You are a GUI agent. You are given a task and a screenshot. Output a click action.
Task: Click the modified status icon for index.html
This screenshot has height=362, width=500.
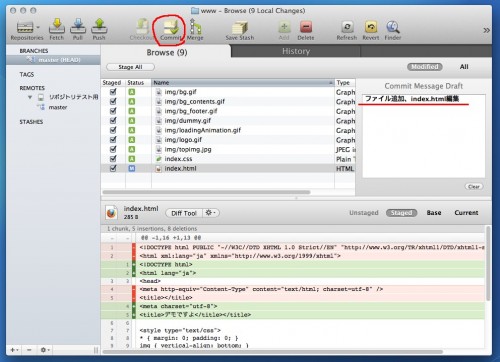pos(132,168)
